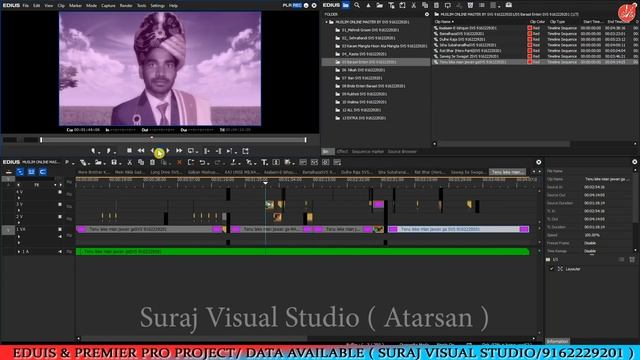Switch to the Source Browser tab

point(402,152)
